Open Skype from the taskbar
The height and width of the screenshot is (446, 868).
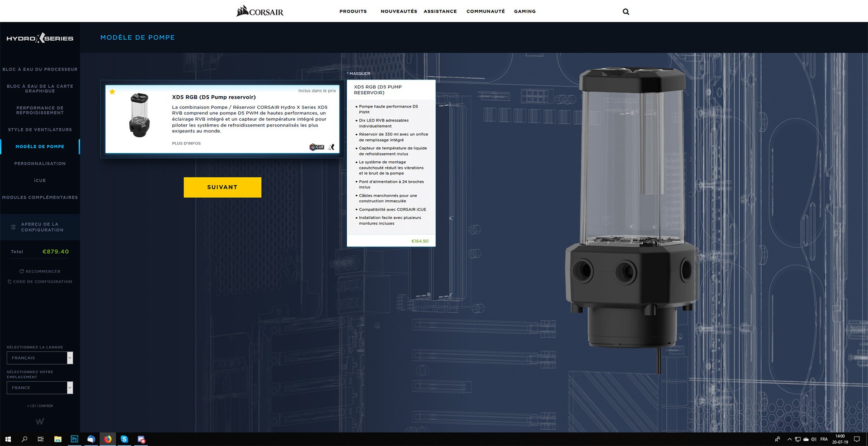(124, 439)
